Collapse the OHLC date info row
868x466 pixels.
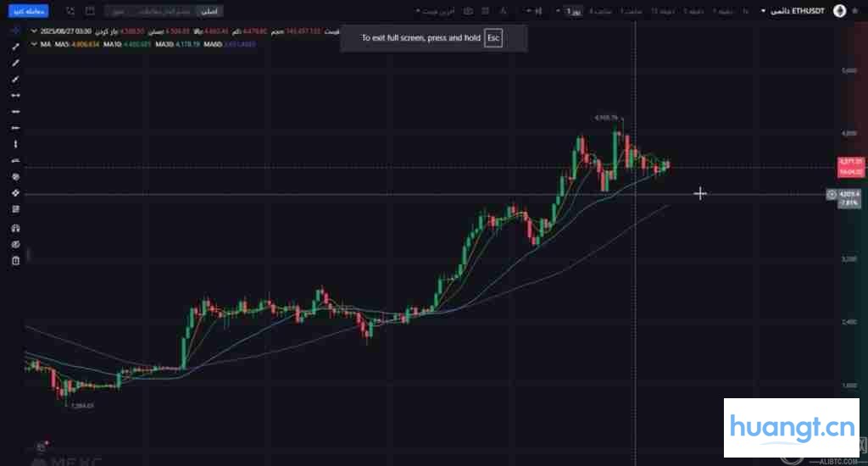34,31
